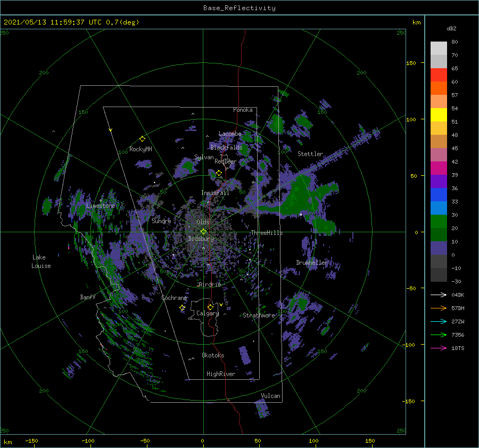This screenshot has height=448, width=479.
Task: Pick the blue 33–36 dBZ legend swatch
Action: pos(439,195)
